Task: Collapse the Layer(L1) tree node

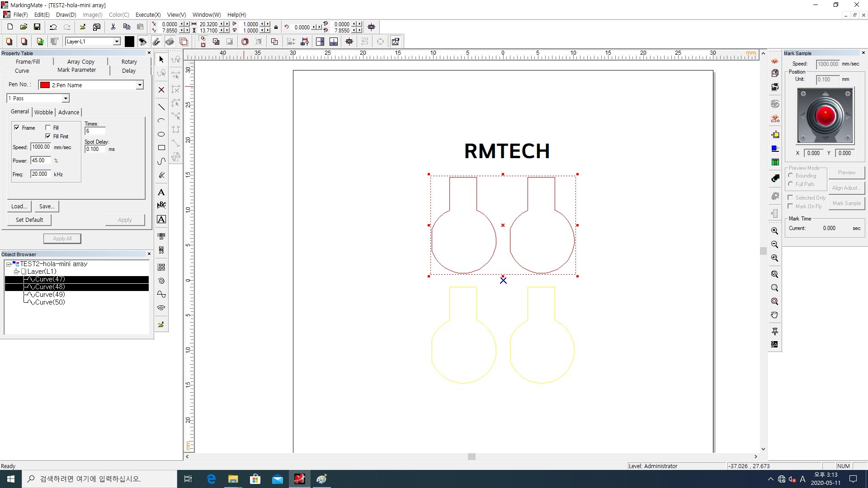Action: 16,272
